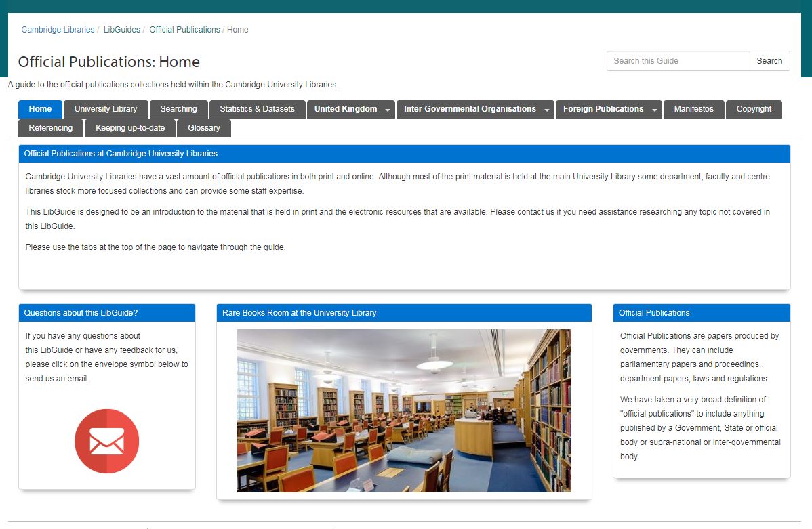Follow the LibGuides breadcrumb link

(x=122, y=30)
